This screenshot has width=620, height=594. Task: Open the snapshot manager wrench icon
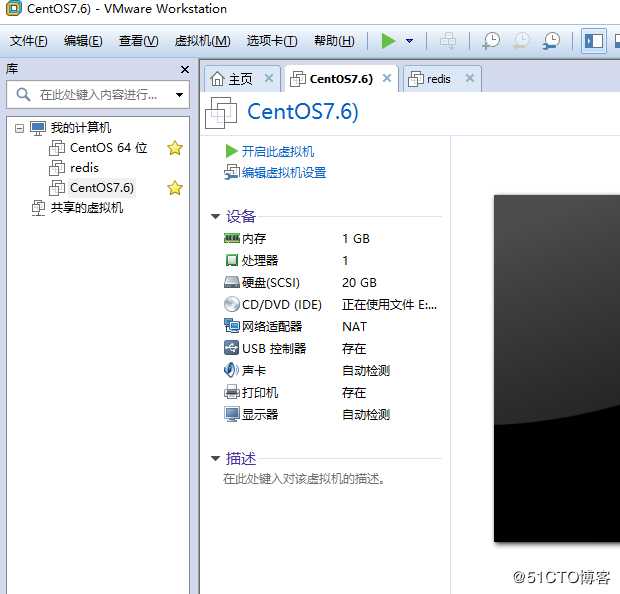[x=551, y=41]
